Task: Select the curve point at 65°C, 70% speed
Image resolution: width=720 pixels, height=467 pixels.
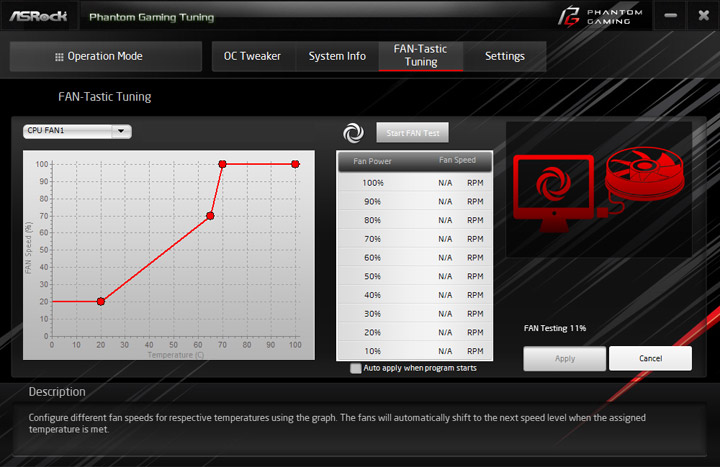Action: 210,216
